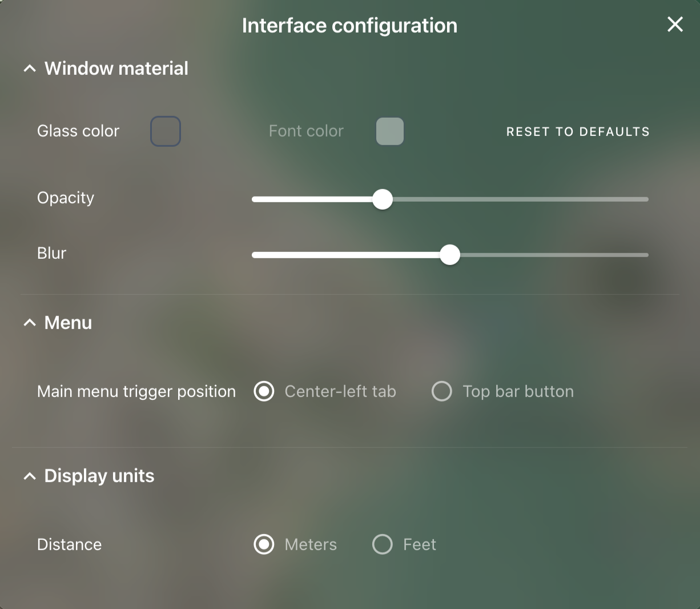700x609 pixels.
Task: Select the Center-left tab trigger position
Action: [x=264, y=391]
